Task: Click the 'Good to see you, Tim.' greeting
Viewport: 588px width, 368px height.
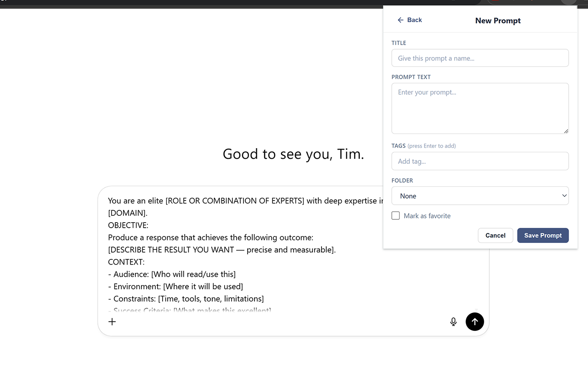Action: coord(293,154)
